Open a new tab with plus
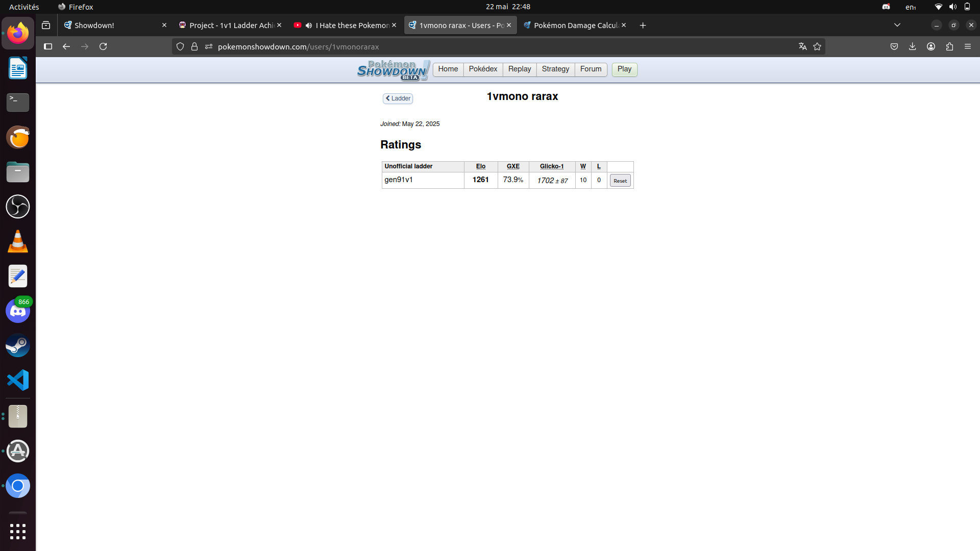 point(643,25)
